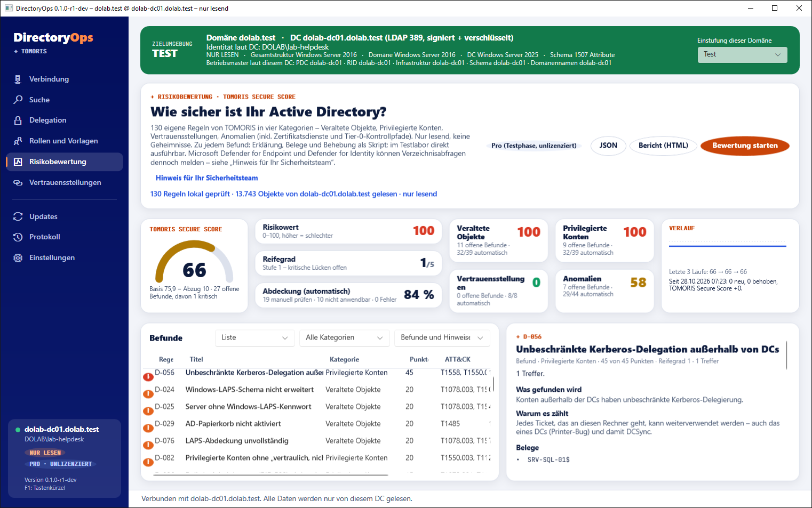This screenshot has height=508, width=812.
Task: Click the DirectoryOps app icon in title bar
Action: pos(9,8)
